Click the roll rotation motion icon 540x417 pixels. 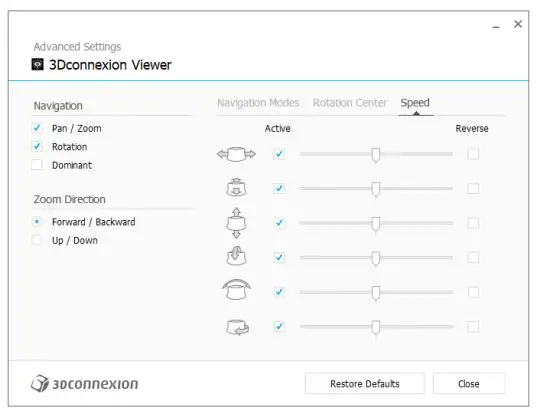pos(236,290)
